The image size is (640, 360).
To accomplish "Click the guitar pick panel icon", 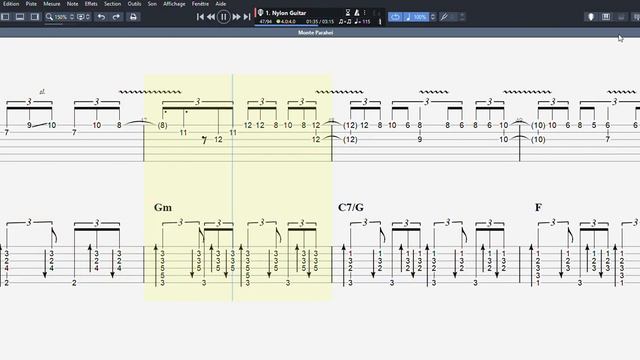I will [591, 17].
